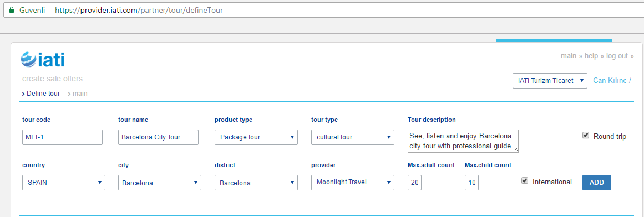The width and height of the screenshot is (644, 217).
Task: Click the IATI logo
Action: [42, 59]
